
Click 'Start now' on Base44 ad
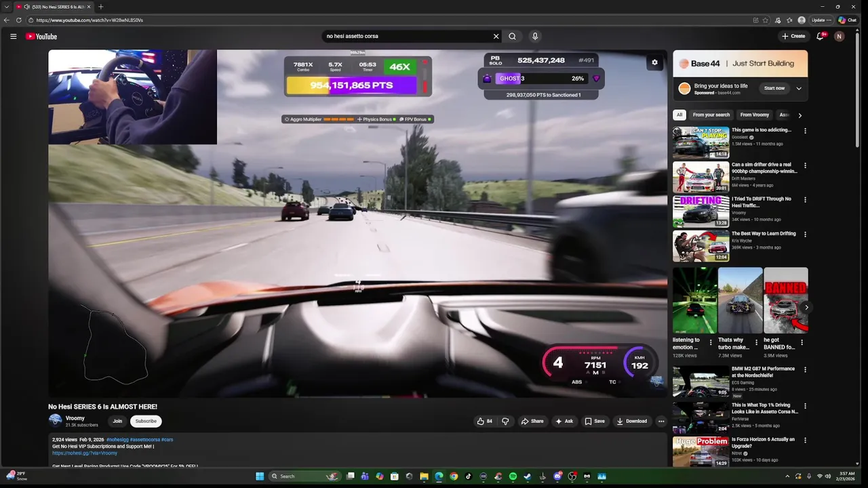tap(774, 88)
